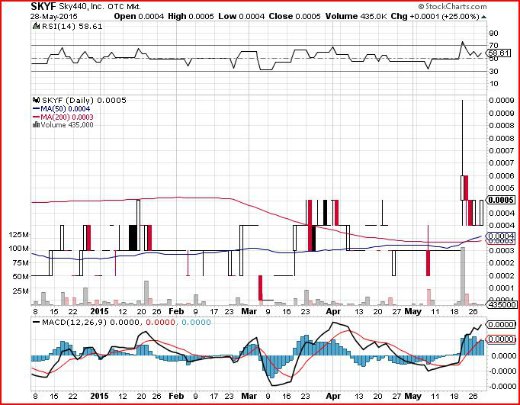520x405 pixels.
Task: Click the High 0.0005 value
Action: pyautogui.click(x=191, y=16)
